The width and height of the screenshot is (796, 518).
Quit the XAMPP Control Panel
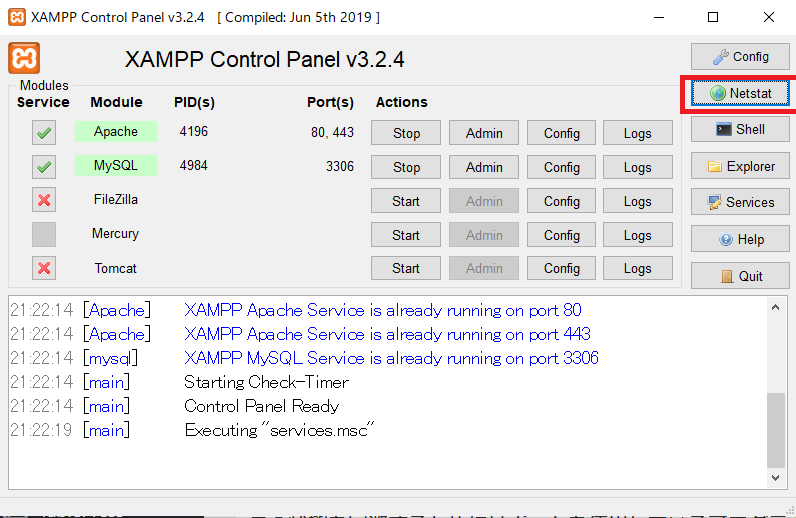[x=740, y=276]
